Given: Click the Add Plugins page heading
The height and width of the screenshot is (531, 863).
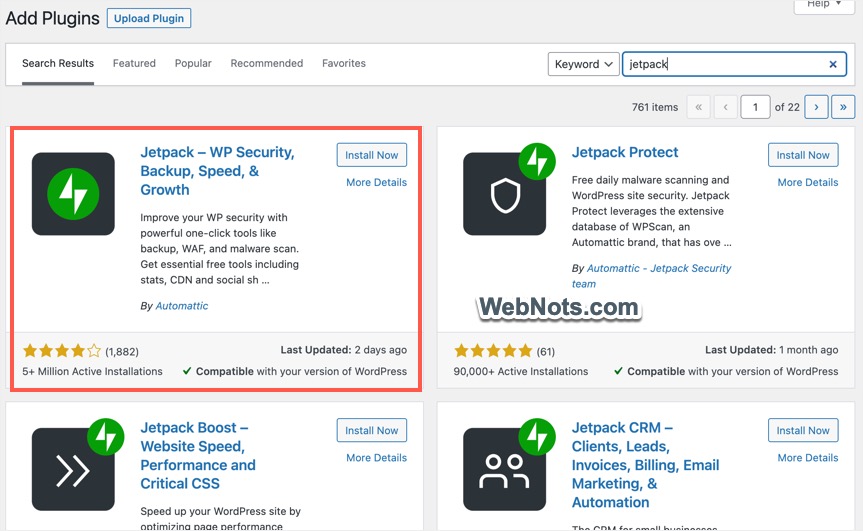Looking at the screenshot, I should (52, 18).
